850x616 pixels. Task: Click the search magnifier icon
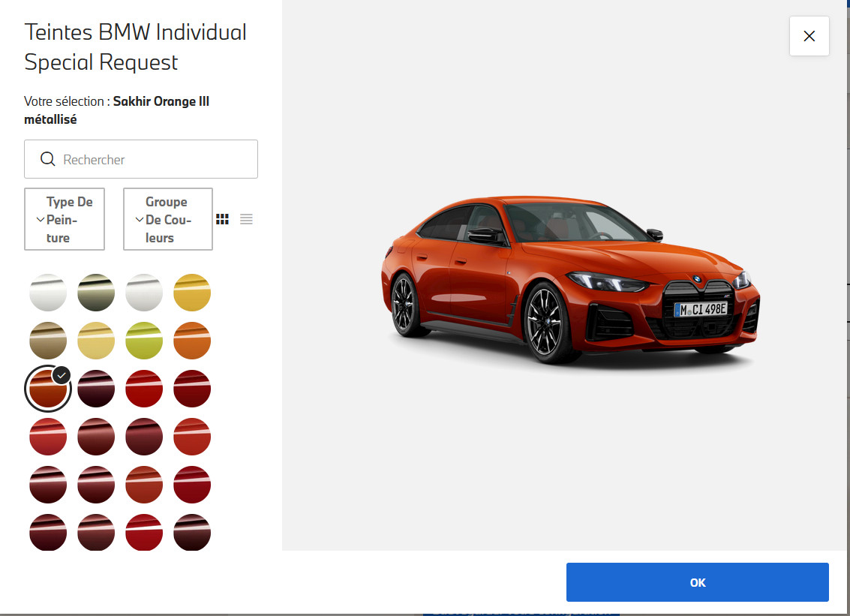[48, 159]
